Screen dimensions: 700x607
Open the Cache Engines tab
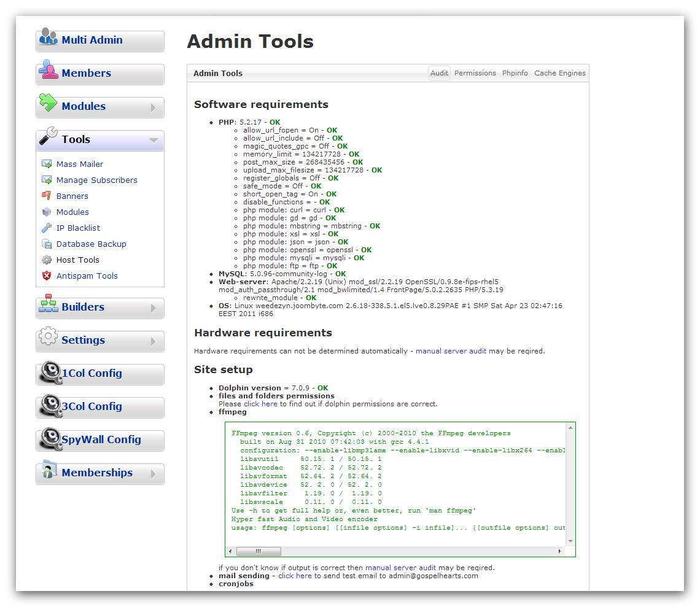point(559,73)
